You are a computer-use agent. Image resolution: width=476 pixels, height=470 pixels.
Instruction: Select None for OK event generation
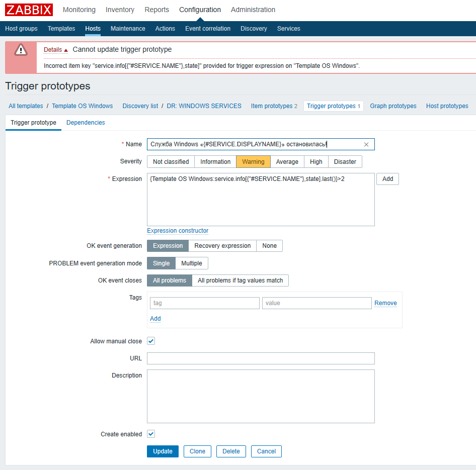(270, 246)
